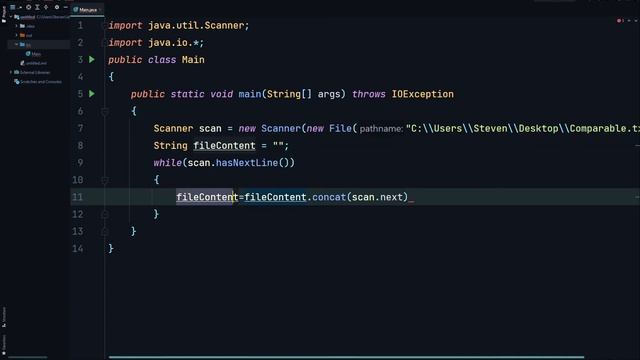This screenshot has width=640, height=360.
Task: Open the project view options gear icon
Action: (x=57, y=7)
